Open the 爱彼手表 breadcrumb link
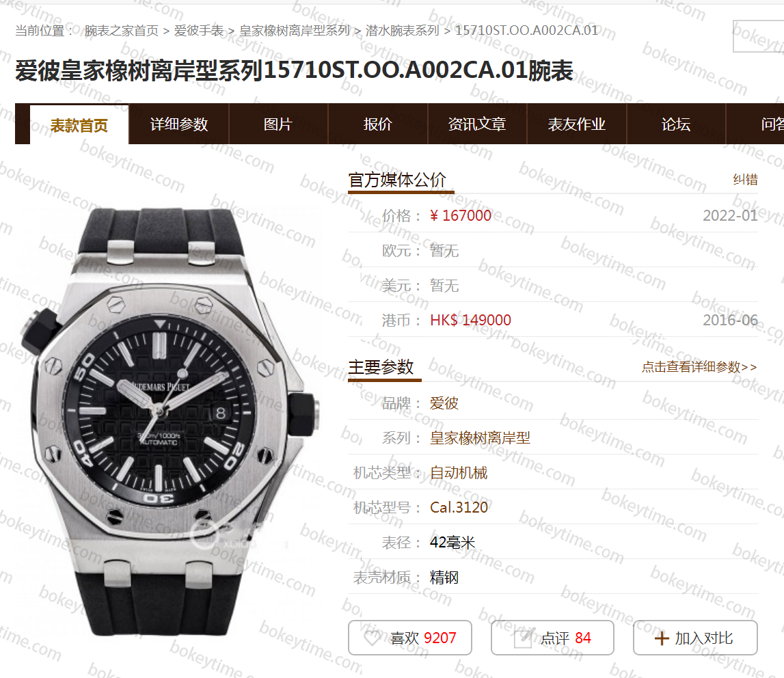This screenshot has width=784, height=678. pyautogui.click(x=199, y=31)
